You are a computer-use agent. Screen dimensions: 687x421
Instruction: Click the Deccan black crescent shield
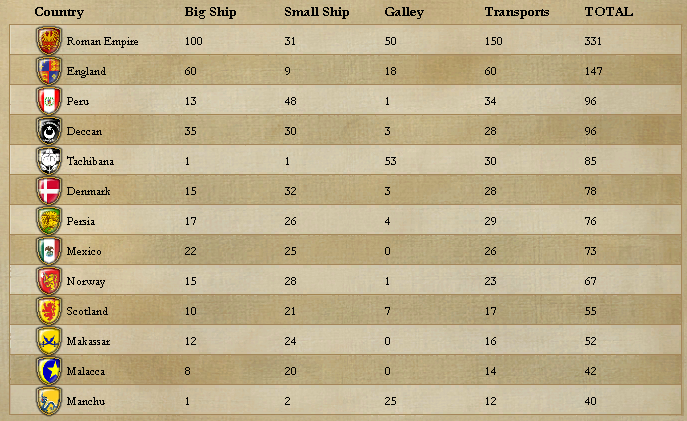tap(49, 131)
